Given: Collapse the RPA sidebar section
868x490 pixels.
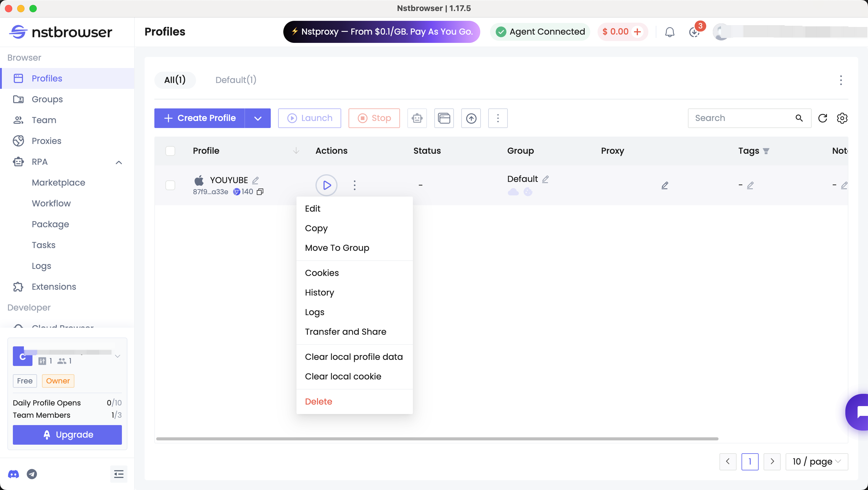Looking at the screenshot, I should [119, 162].
